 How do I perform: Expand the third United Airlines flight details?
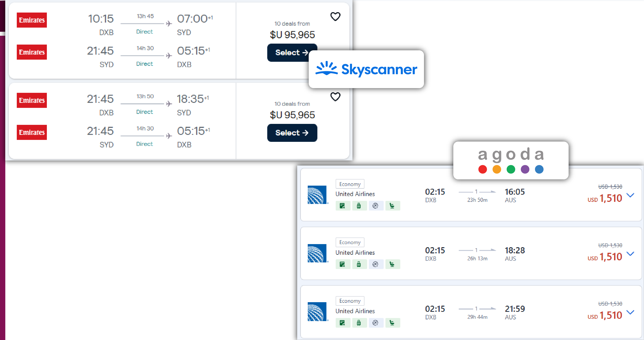[632, 312]
